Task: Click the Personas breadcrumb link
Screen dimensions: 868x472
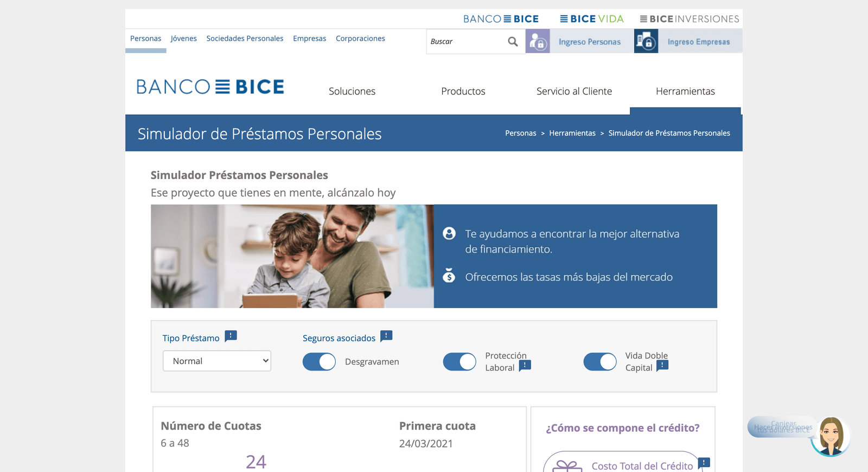Action: click(521, 133)
